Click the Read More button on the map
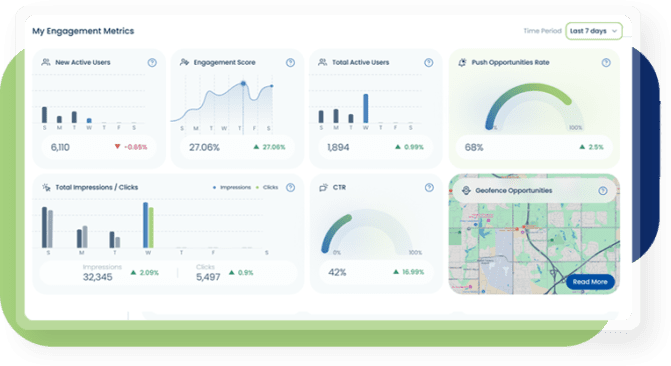This screenshot has height=366, width=671. pyautogui.click(x=590, y=282)
